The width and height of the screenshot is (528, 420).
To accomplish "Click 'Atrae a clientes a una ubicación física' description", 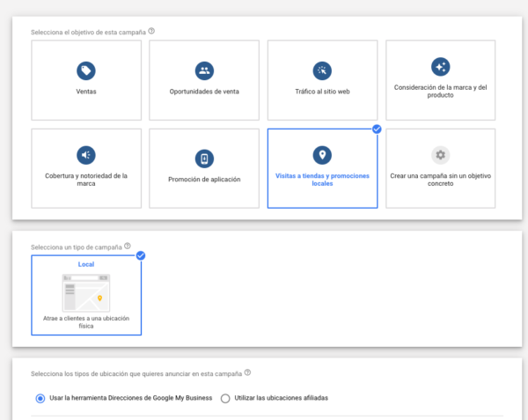I will coord(86,322).
